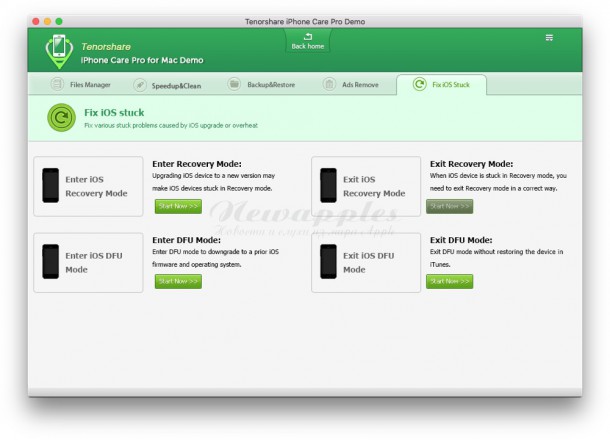This screenshot has width=610, height=440.
Task: Click the Fix iOS Stuck refresh icon in tab
Action: click(x=419, y=84)
